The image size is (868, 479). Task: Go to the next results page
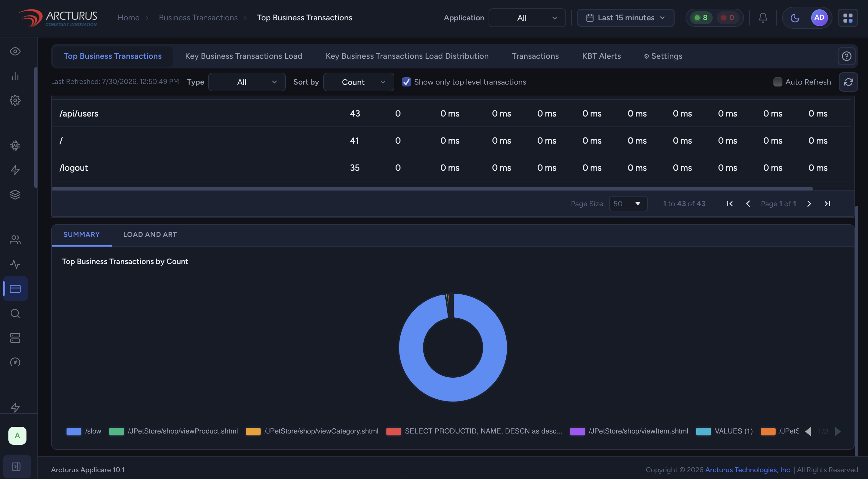(809, 204)
